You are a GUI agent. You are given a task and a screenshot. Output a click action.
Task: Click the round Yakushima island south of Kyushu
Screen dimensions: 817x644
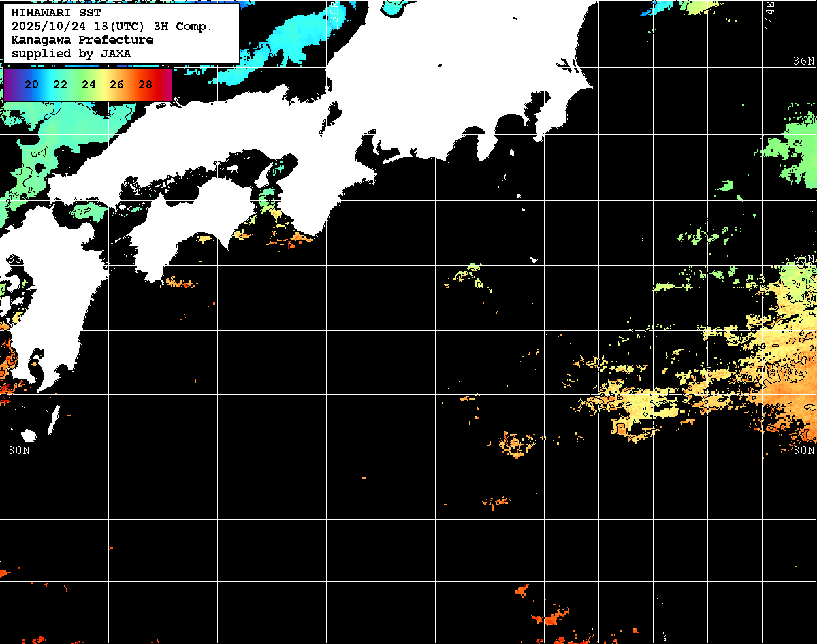(x=28, y=436)
